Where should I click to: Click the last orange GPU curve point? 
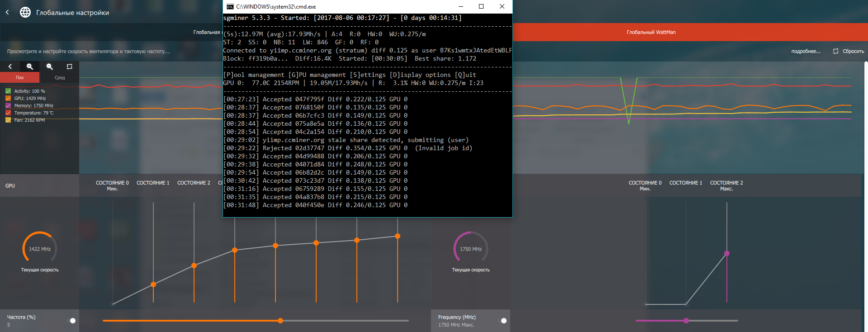tap(398, 236)
